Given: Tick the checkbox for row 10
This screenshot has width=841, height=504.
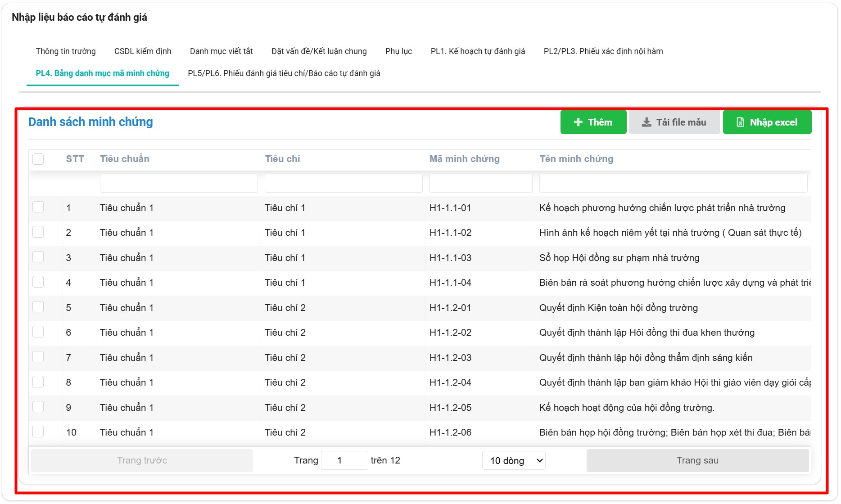Looking at the screenshot, I should click(x=38, y=432).
